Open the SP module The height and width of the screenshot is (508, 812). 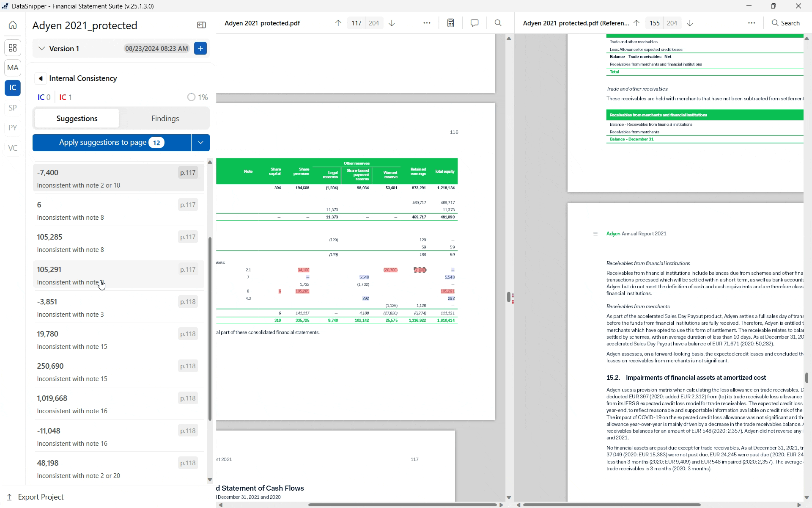13,108
